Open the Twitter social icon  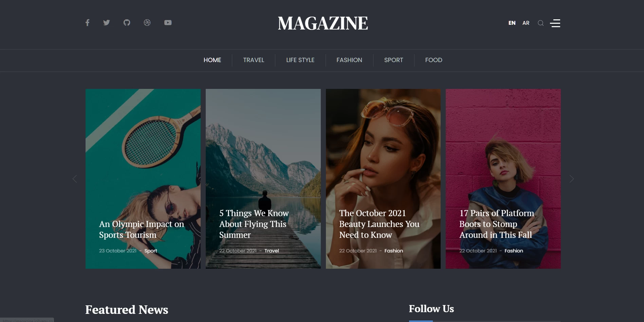(x=107, y=23)
